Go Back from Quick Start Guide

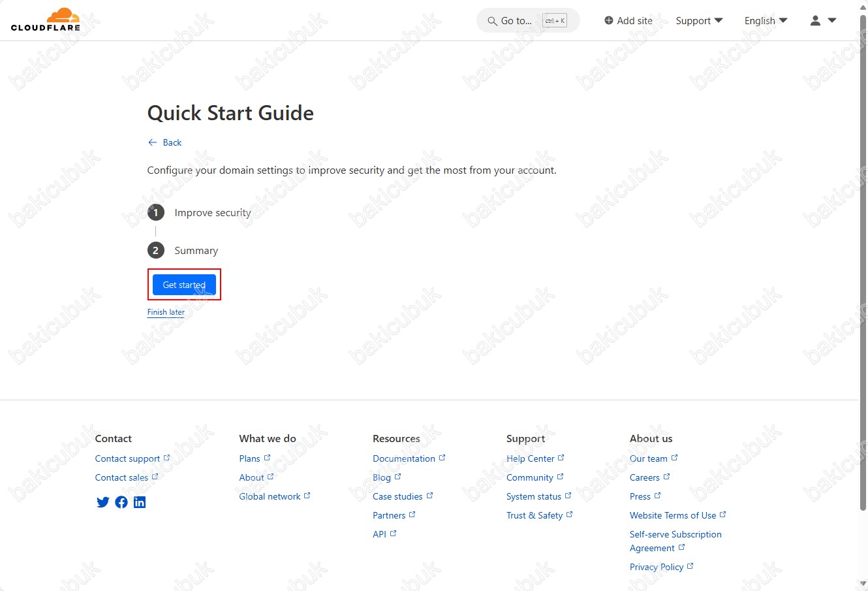pos(164,142)
